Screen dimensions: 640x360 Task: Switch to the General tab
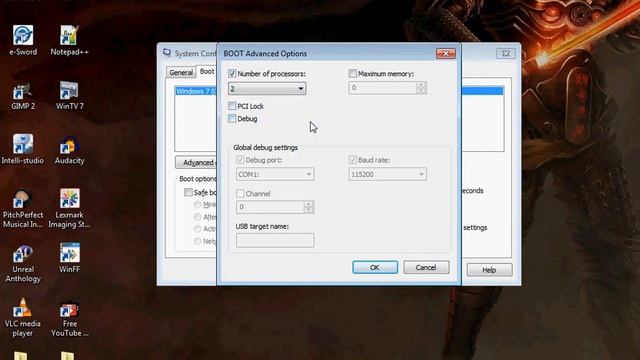tap(181, 72)
